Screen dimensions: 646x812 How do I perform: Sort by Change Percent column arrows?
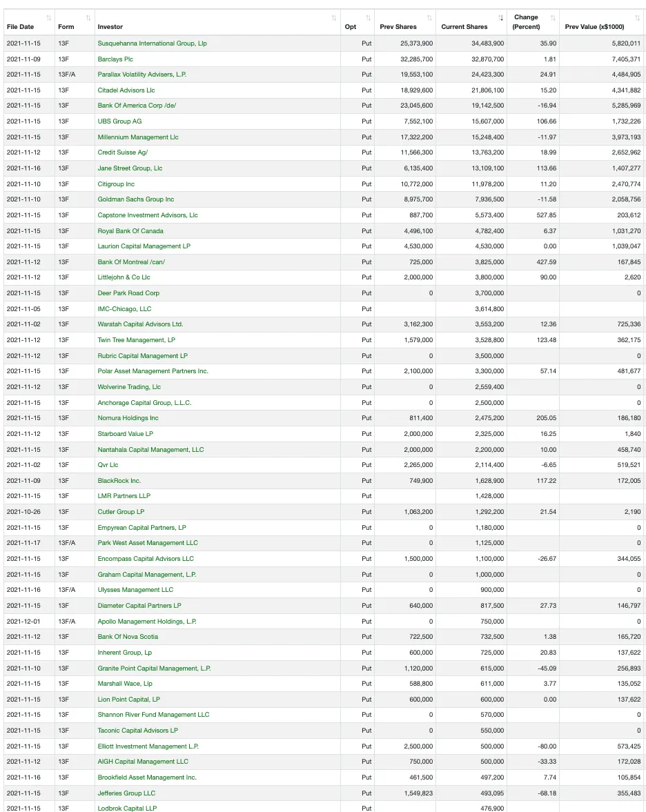point(553,18)
